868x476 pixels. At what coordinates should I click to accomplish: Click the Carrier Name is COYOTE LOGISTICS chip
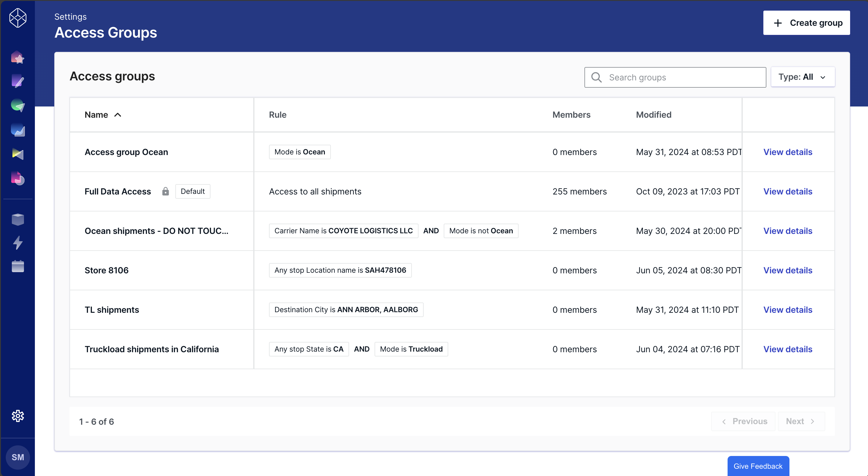coord(344,231)
